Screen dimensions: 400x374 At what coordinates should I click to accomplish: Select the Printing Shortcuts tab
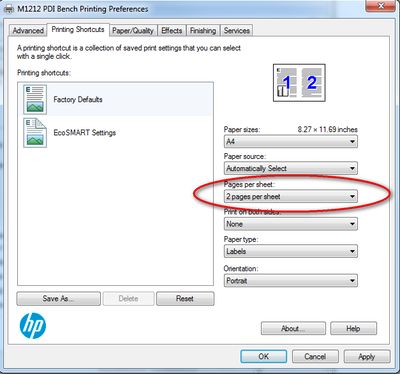coord(78,30)
